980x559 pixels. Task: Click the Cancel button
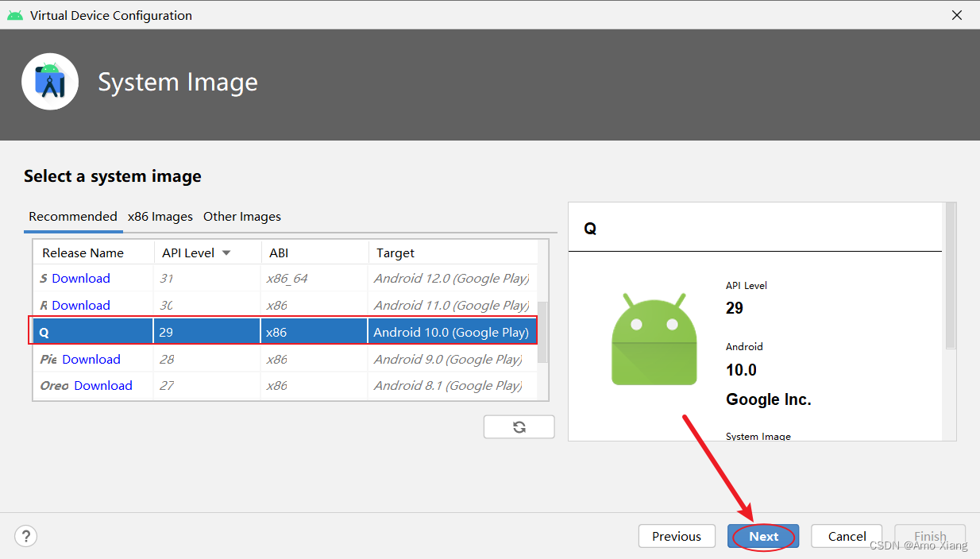pyautogui.click(x=847, y=536)
